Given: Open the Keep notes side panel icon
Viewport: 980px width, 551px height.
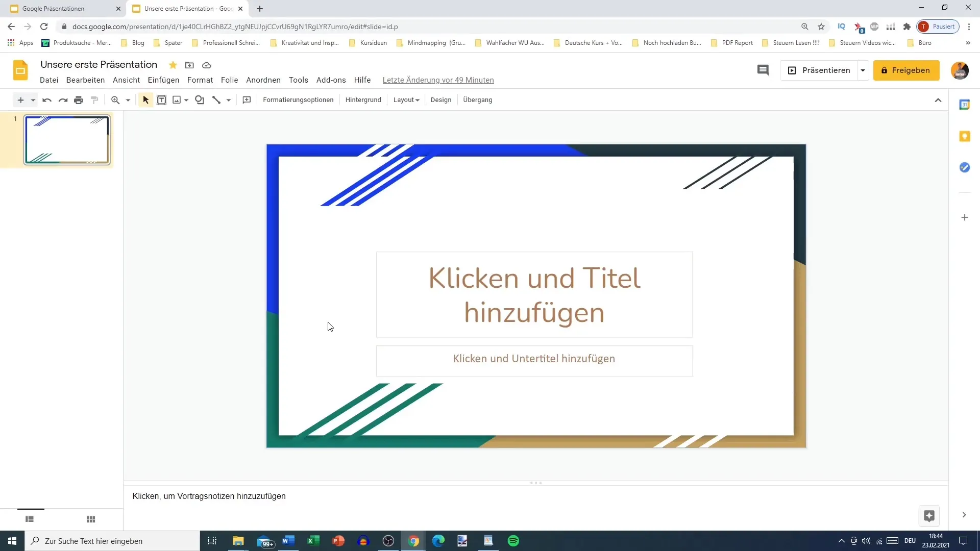Looking at the screenshot, I should [x=965, y=136].
